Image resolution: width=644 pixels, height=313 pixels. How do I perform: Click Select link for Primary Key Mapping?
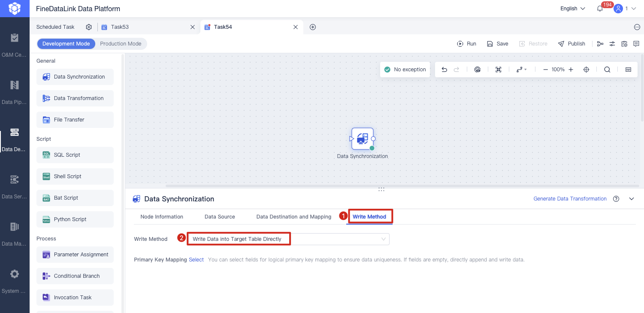point(196,260)
